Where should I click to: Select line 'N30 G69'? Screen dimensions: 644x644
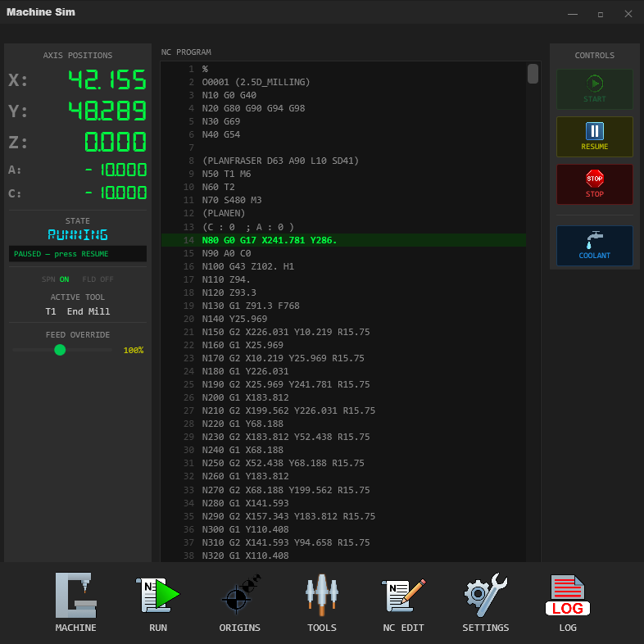343,121
